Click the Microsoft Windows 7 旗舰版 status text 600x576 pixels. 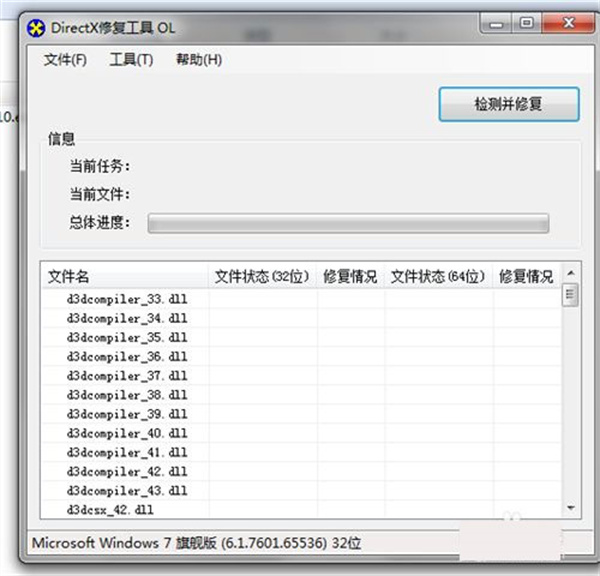pyautogui.click(x=196, y=543)
